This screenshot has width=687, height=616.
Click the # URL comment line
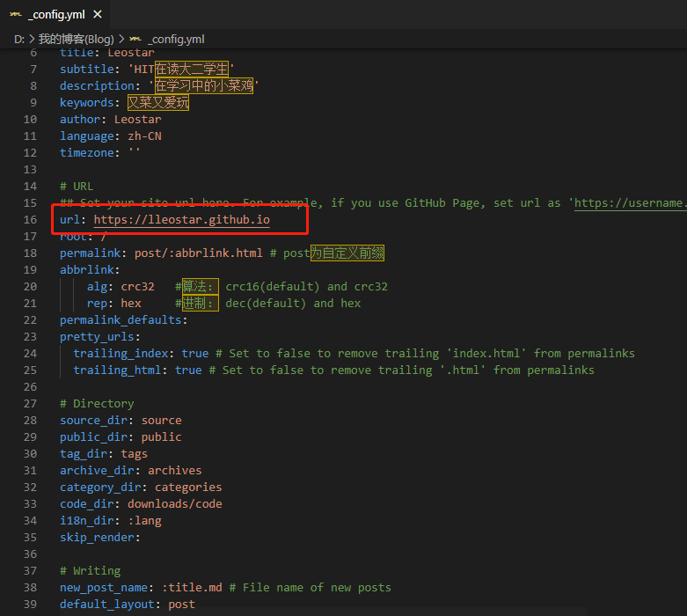pos(77,186)
